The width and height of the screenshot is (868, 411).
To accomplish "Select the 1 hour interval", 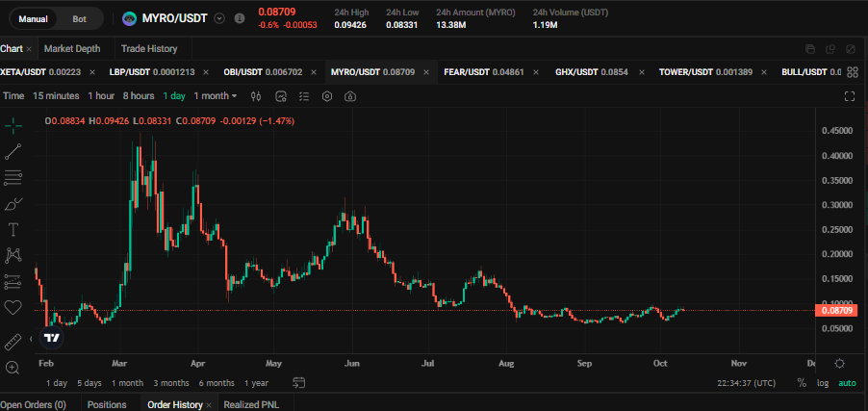I will 101,96.
